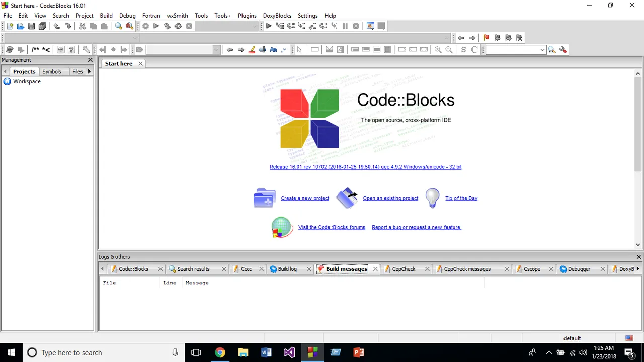
Task: Visit the Code::Blocks forums link
Action: click(x=332, y=227)
